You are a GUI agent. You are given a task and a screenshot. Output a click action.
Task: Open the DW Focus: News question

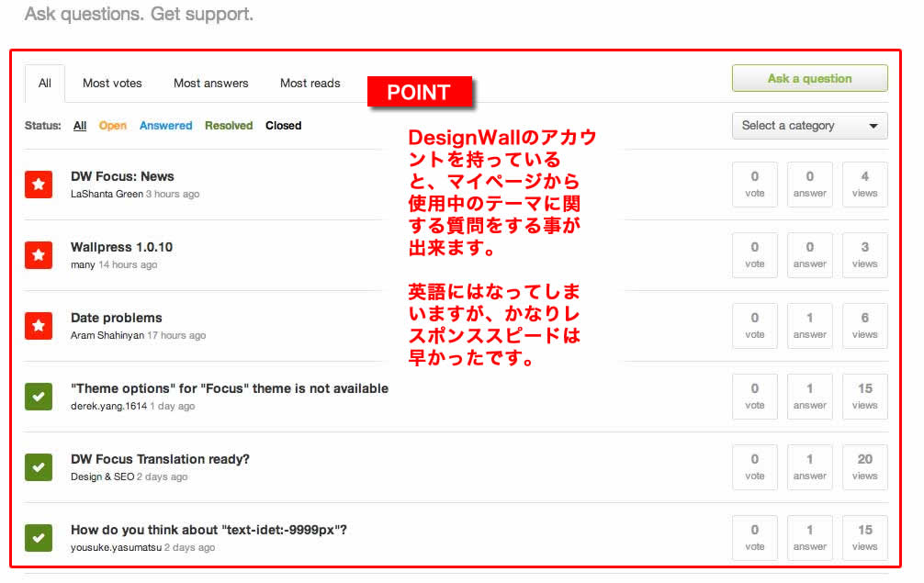click(122, 176)
